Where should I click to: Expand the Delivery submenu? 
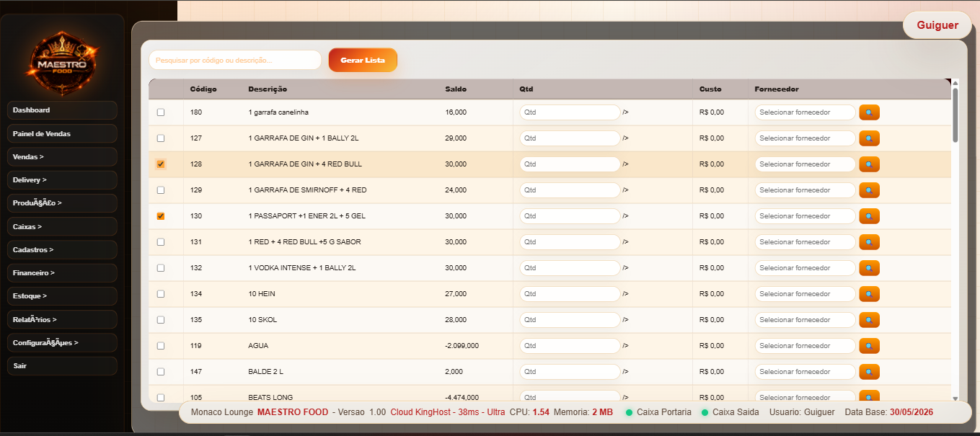62,180
